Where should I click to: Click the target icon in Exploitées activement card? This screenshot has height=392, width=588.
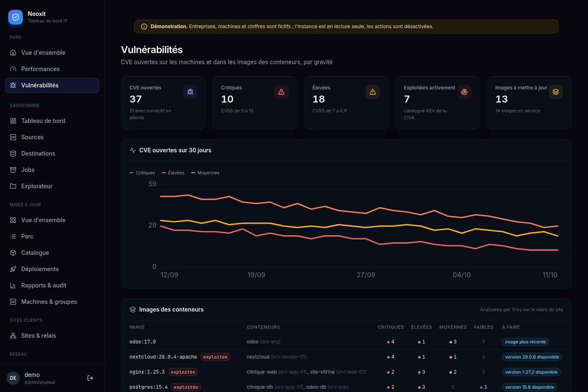coord(464,92)
